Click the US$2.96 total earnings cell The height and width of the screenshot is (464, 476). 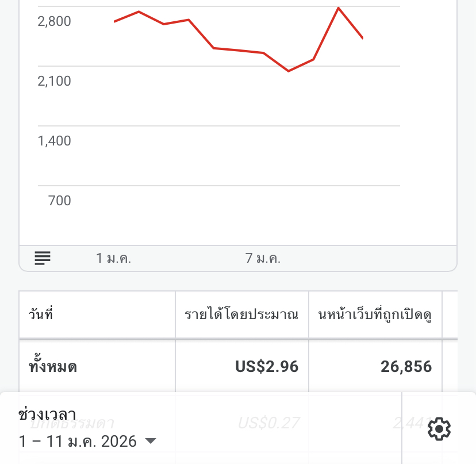(267, 366)
